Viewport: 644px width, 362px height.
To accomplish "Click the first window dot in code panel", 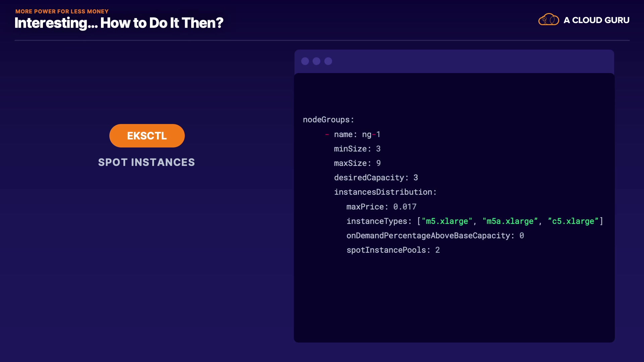I will [305, 61].
